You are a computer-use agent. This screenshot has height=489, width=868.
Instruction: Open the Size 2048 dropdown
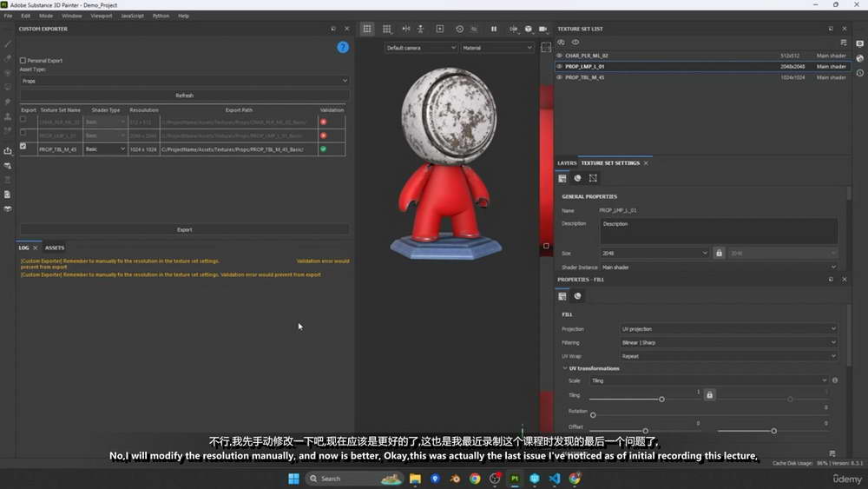[x=654, y=253]
